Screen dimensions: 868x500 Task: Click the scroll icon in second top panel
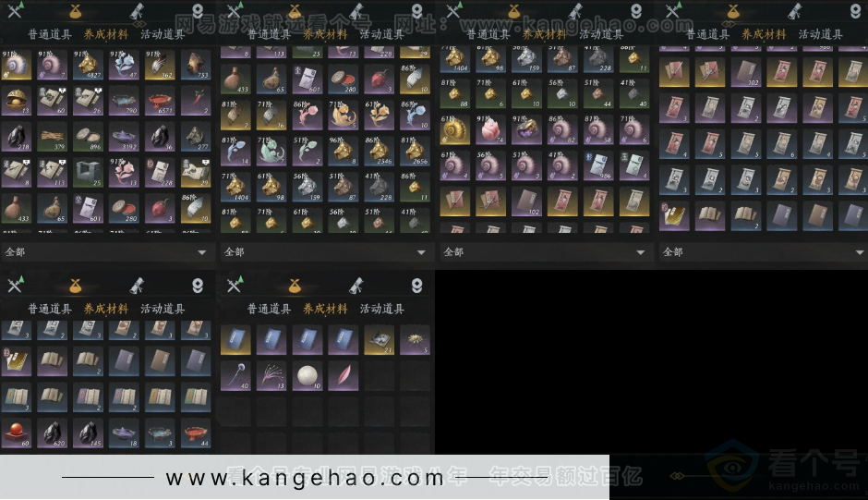click(x=356, y=10)
